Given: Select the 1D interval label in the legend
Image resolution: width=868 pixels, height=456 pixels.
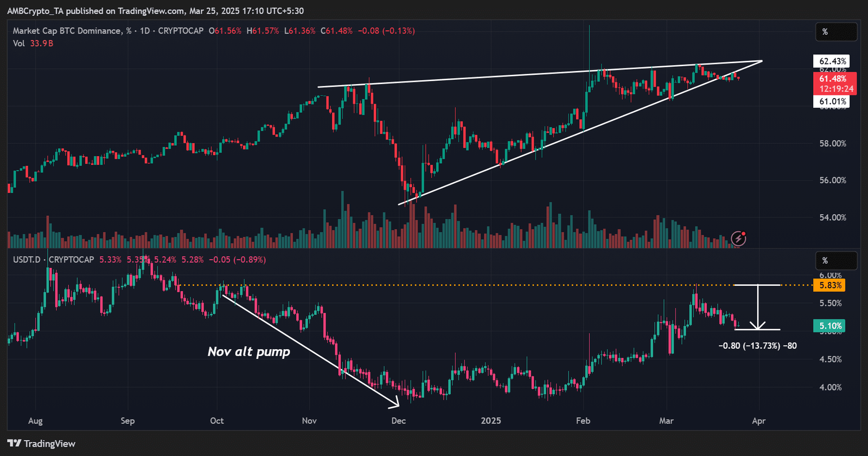Looking at the screenshot, I should tap(145, 31).
